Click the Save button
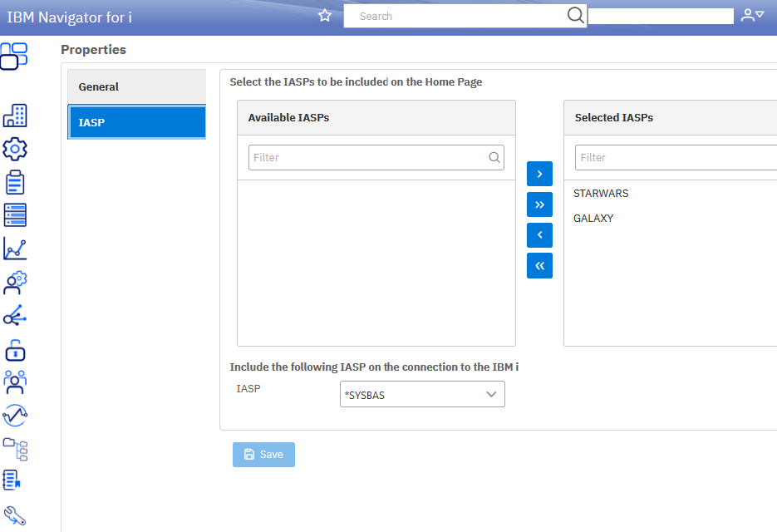Viewport: 777px width, 532px height. (263, 455)
